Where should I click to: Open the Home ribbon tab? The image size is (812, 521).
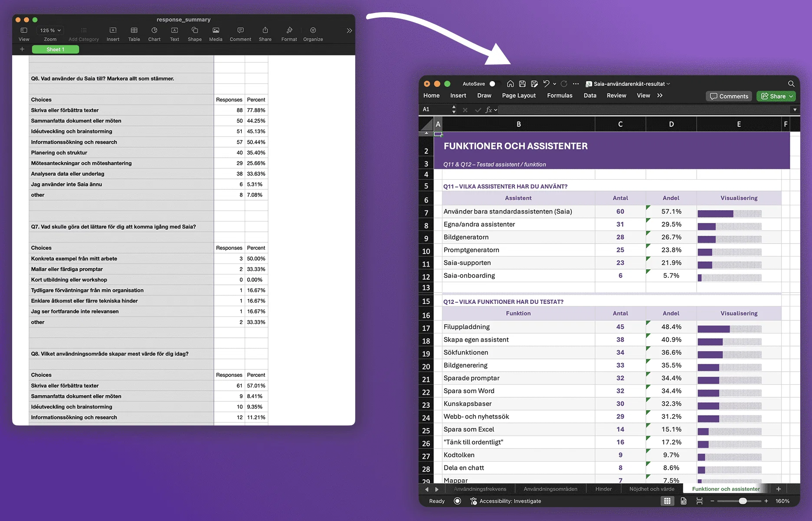(432, 96)
